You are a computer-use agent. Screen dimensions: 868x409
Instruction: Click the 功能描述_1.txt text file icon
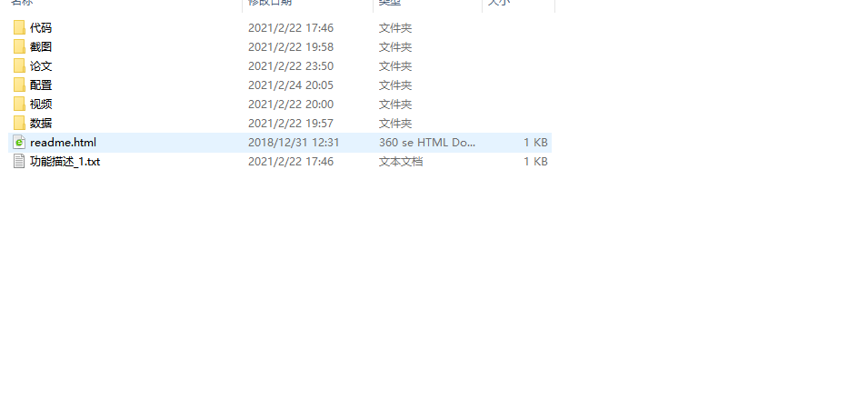point(19,161)
